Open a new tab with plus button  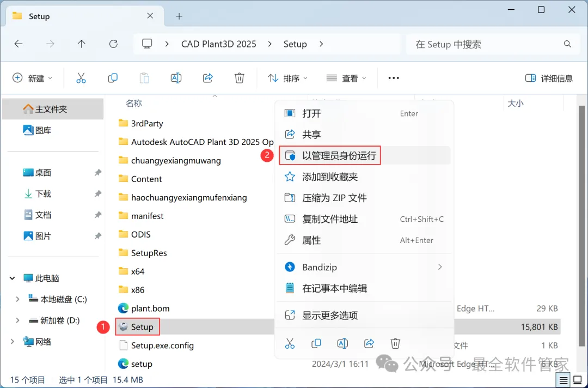(179, 16)
